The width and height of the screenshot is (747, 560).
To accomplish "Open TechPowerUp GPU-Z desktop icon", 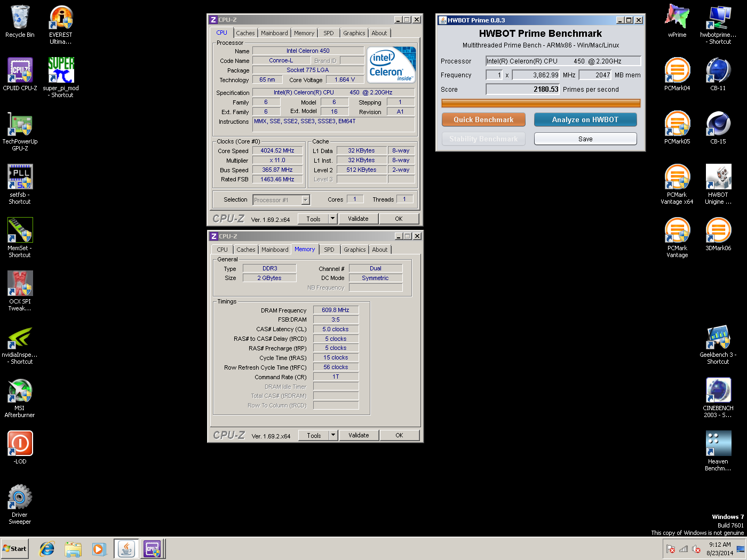I will point(20,131).
